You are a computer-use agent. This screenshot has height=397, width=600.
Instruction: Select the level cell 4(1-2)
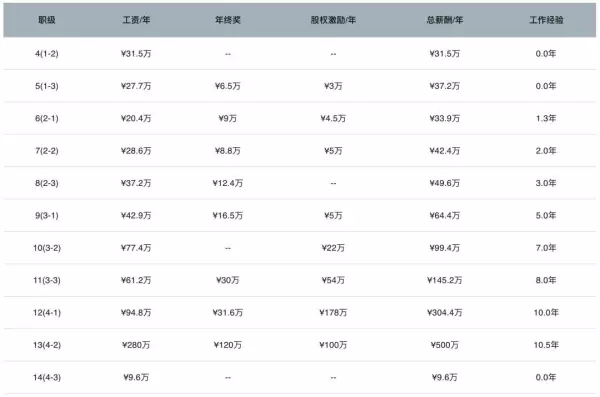coord(47,54)
